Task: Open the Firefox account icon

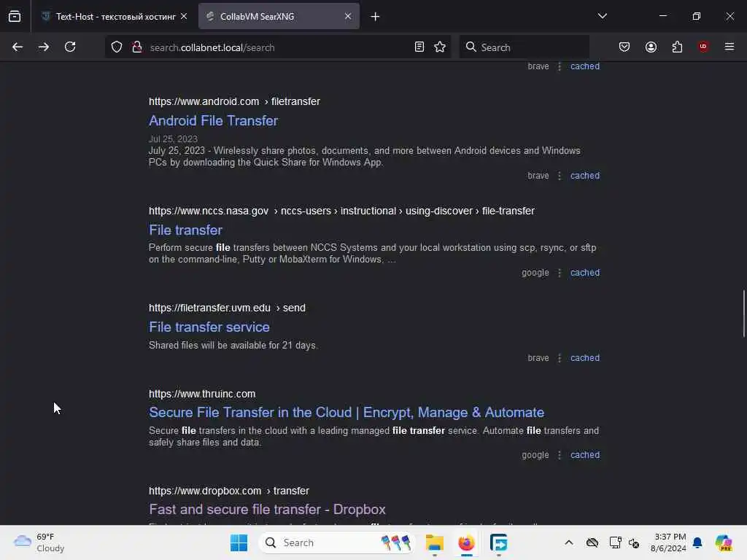Action: (x=651, y=47)
